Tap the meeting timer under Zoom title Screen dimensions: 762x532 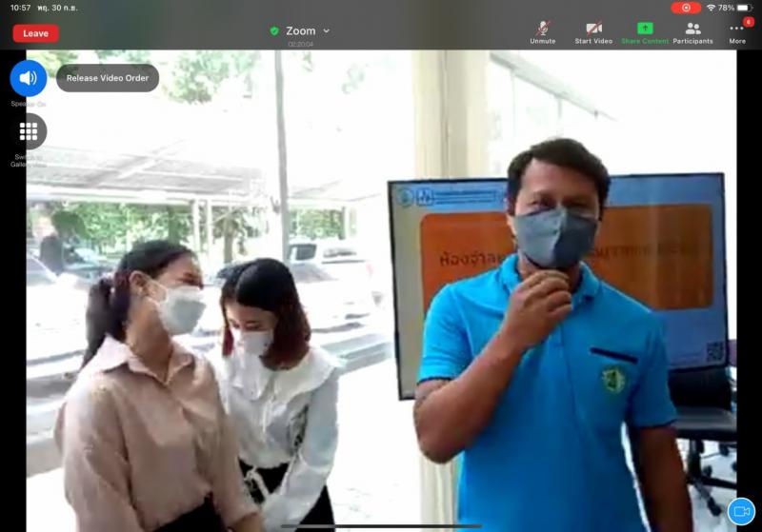[301, 44]
